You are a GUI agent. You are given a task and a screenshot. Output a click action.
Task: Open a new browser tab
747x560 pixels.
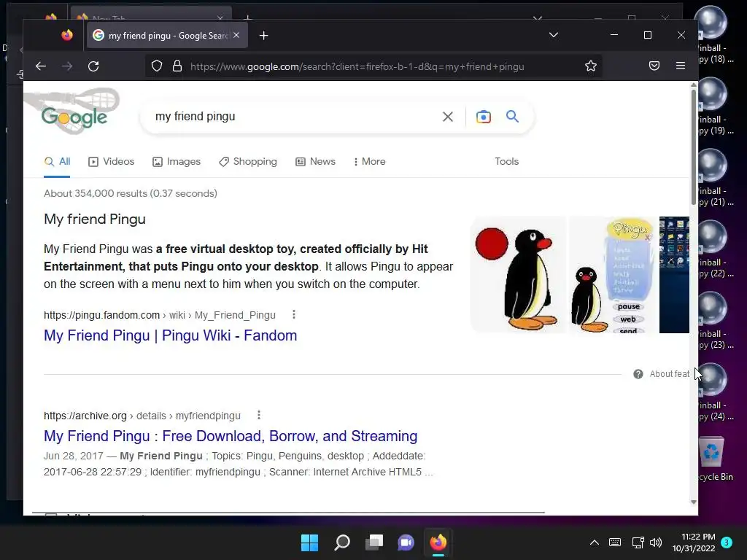click(263, 36)
